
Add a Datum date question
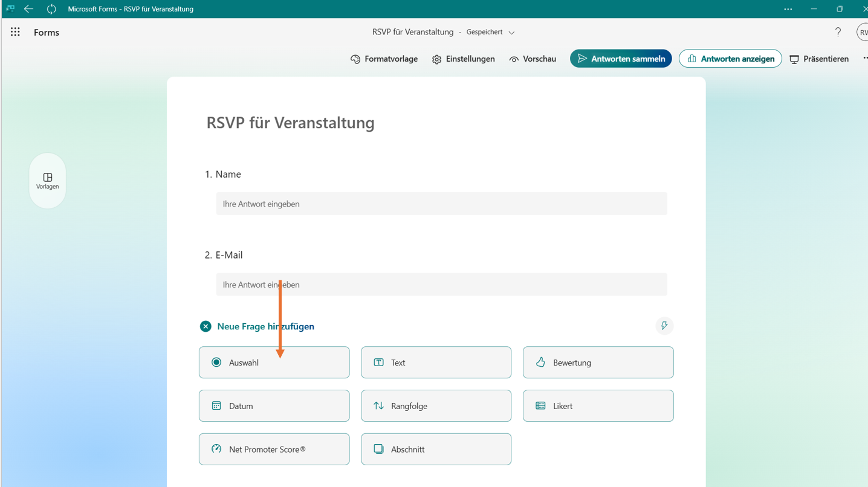(x=274, y=406)
